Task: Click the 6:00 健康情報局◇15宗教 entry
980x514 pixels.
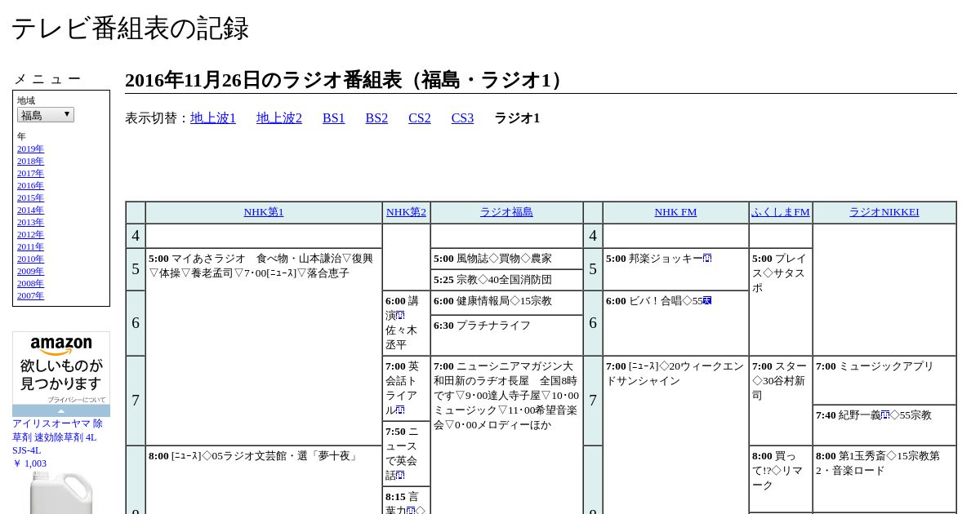Action: click(506, 303)
